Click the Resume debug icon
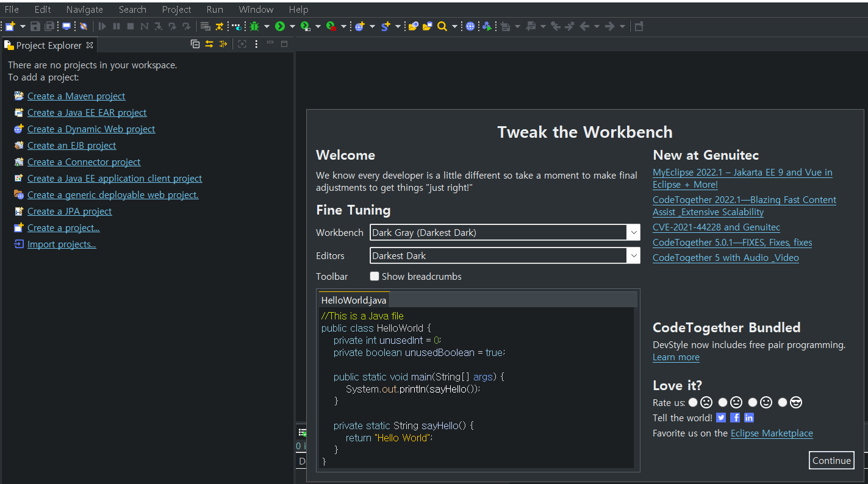The image size is (868, 484). [x=102, y=26]
